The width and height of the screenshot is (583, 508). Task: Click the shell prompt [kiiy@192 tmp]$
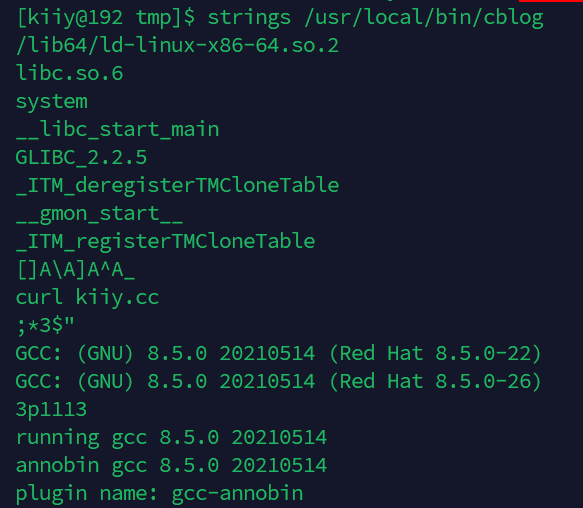(106, 18)
